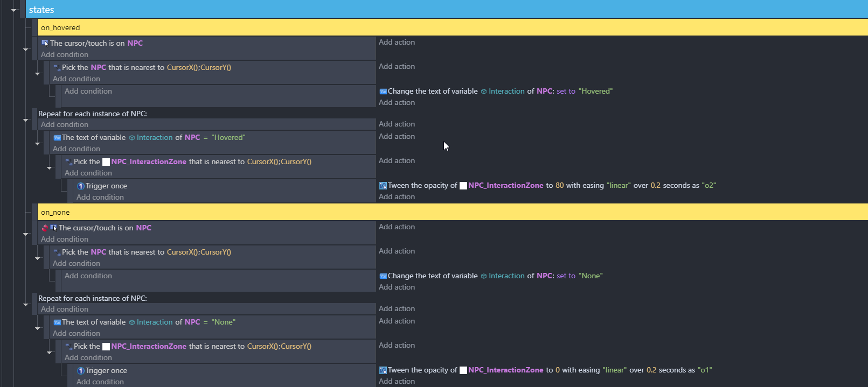The image size is (868, 387).
Task: Collapse the Interaction = "Hovered" sub-event
Action: tap(37, 144)
